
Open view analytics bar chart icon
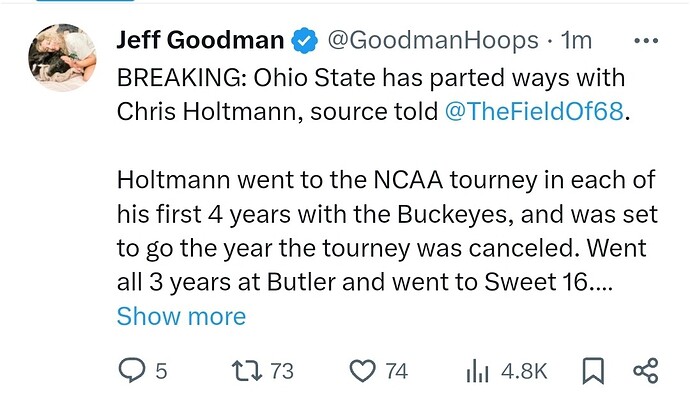(476, 371)
